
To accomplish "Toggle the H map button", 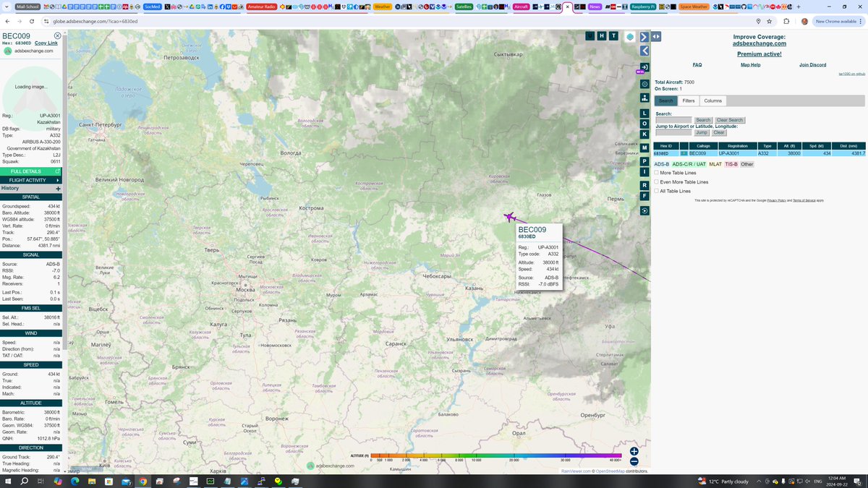I will (x=602, y=35).
